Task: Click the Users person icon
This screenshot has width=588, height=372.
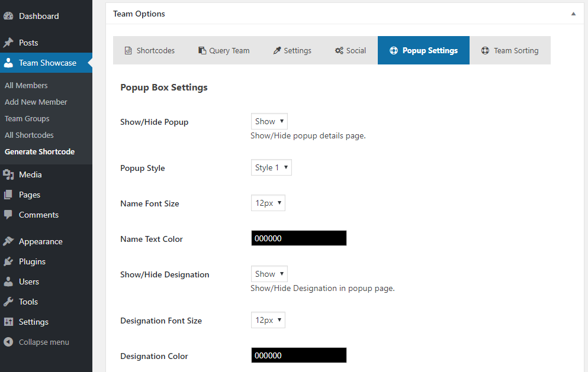Action: [x=8, y=282]
